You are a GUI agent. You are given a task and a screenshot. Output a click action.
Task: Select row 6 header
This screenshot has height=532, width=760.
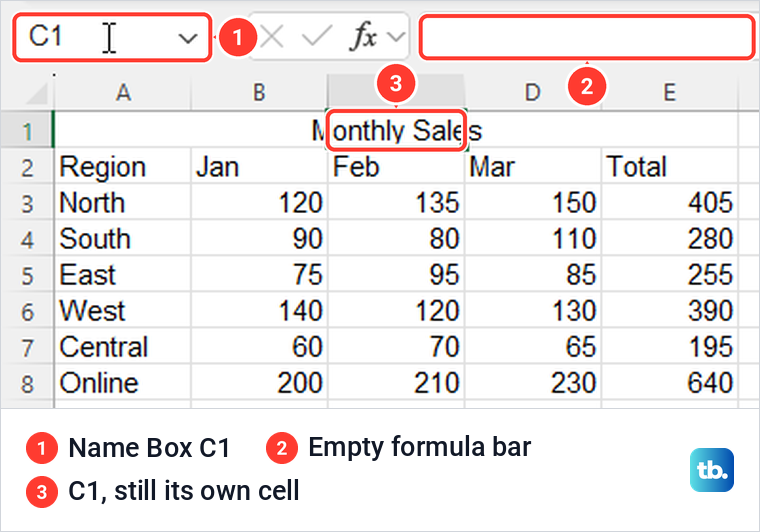(x=27, y=311)
